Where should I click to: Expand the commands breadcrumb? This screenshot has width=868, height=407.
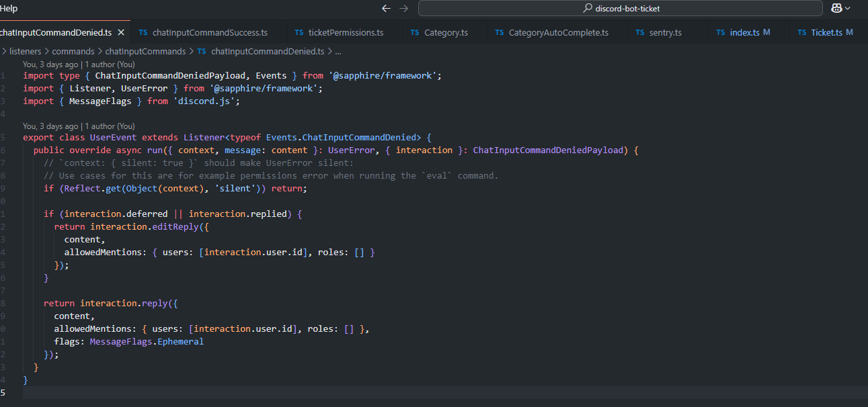(x=73, y=51)
